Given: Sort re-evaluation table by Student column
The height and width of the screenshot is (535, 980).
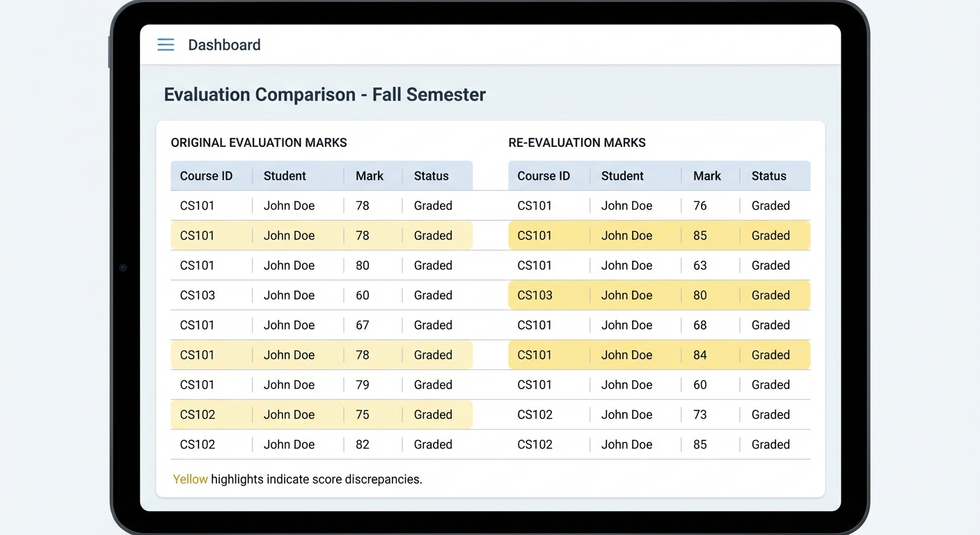Looking at the screenshot, I should click(x=622, y=176).
